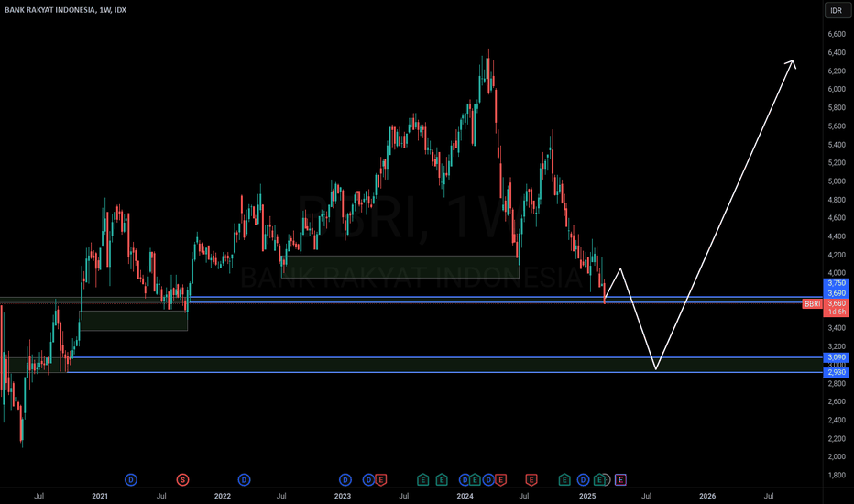The image size is (854, 504).
Task: Open the upcoming purple earnings E marker
Action: 621,479
